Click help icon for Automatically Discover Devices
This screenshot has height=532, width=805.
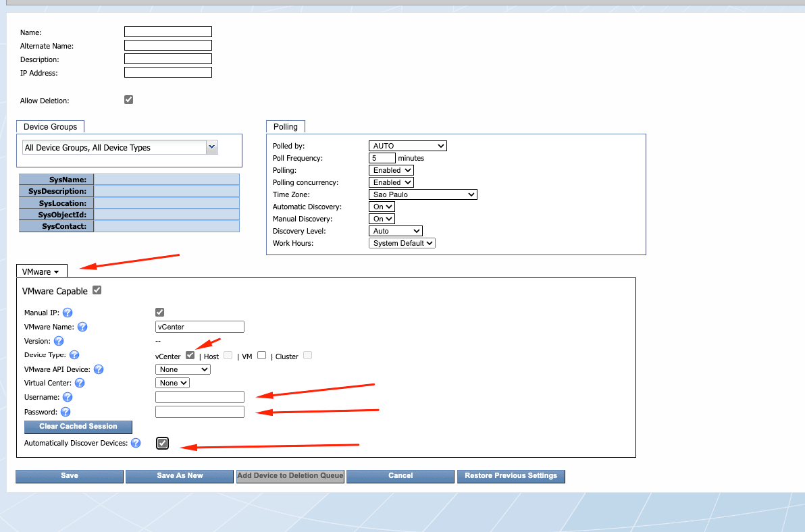click(x=136, y=444)
